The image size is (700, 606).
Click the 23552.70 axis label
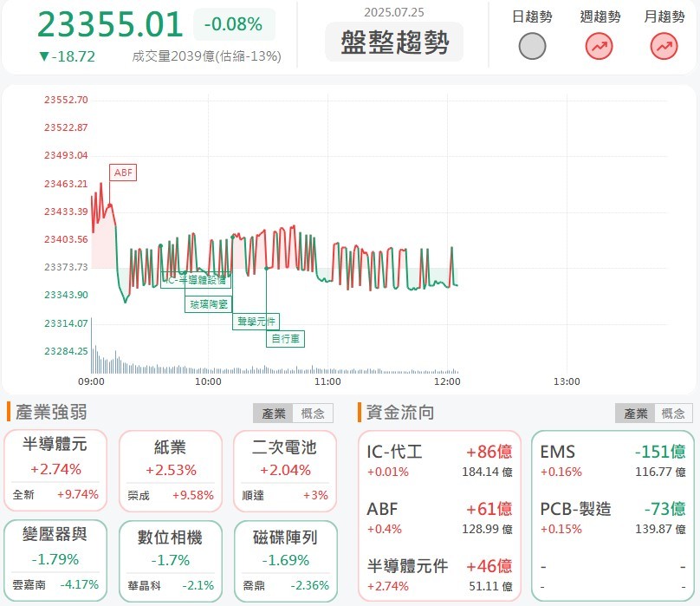pos(66,100)
